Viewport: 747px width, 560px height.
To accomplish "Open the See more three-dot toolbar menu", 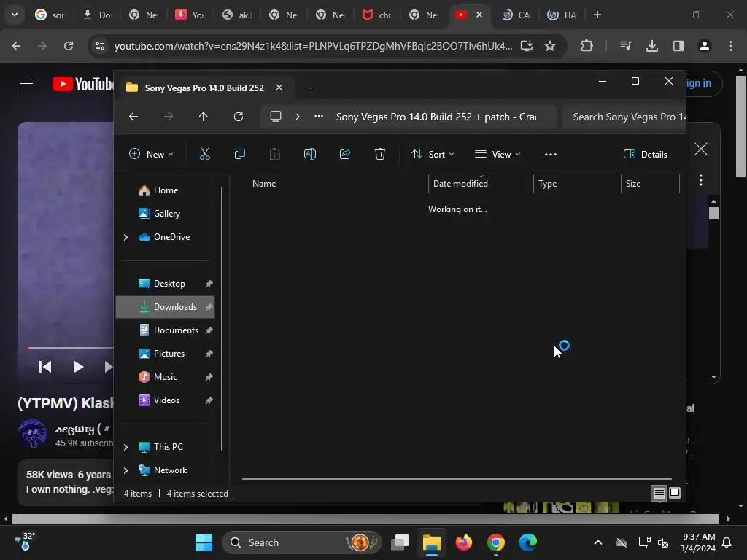I will click(x=551, y=155).
